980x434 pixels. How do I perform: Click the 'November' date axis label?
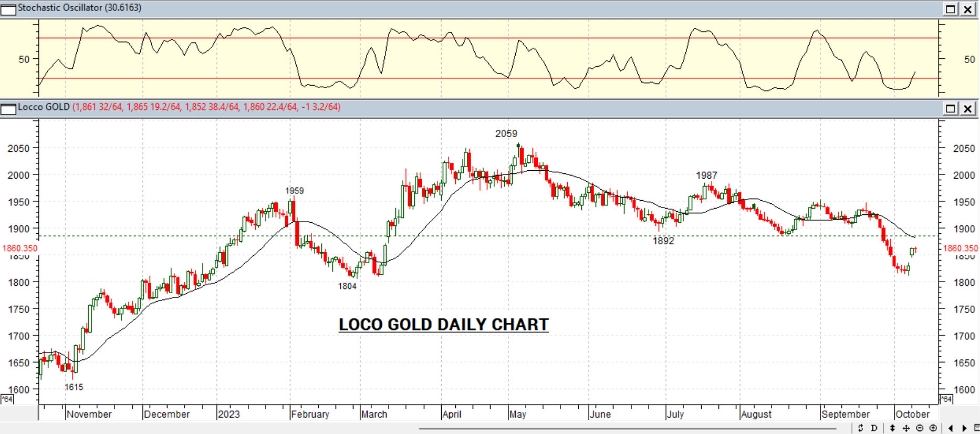click(x=89, y=414)
